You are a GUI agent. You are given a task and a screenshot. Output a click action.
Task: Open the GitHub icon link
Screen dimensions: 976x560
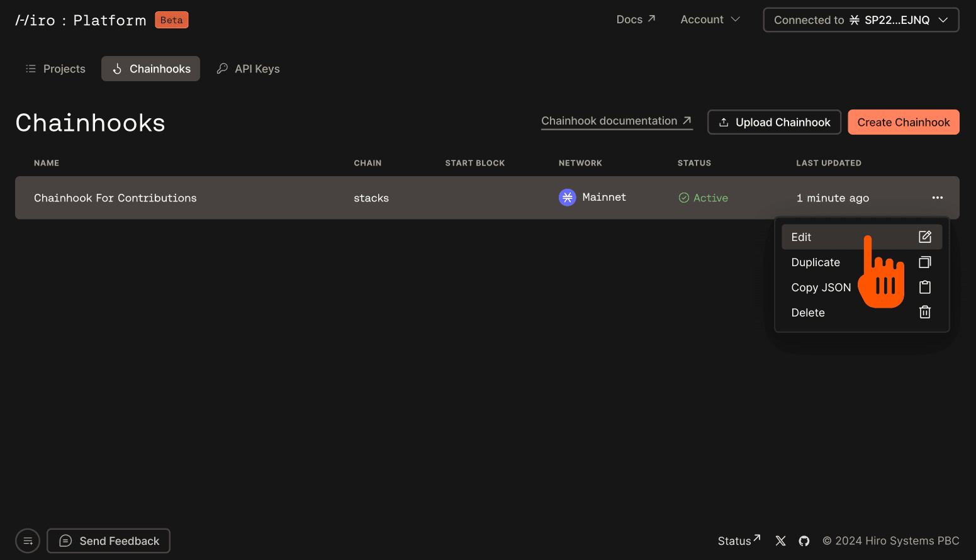(804, 540)
